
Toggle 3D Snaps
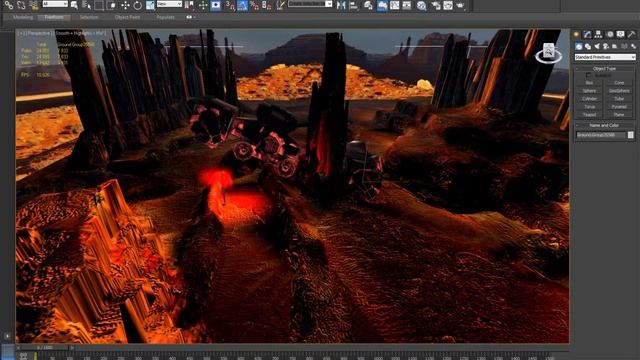230,5
